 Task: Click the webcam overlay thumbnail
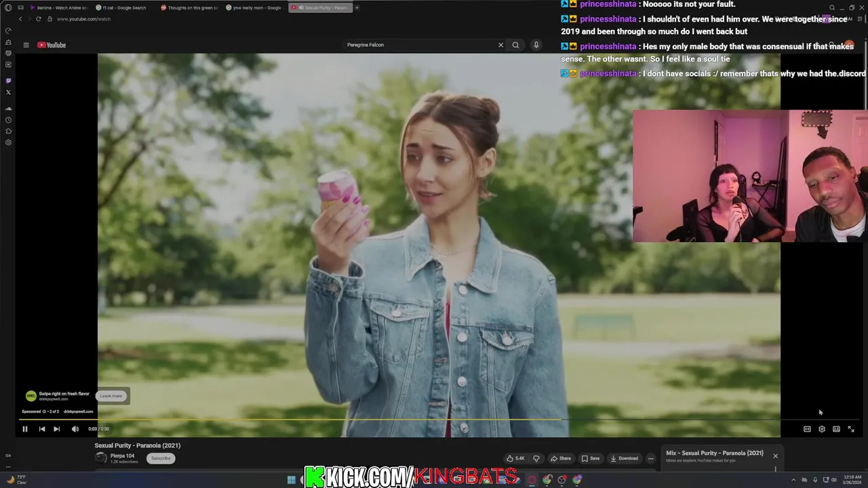[x=750, y=176]
